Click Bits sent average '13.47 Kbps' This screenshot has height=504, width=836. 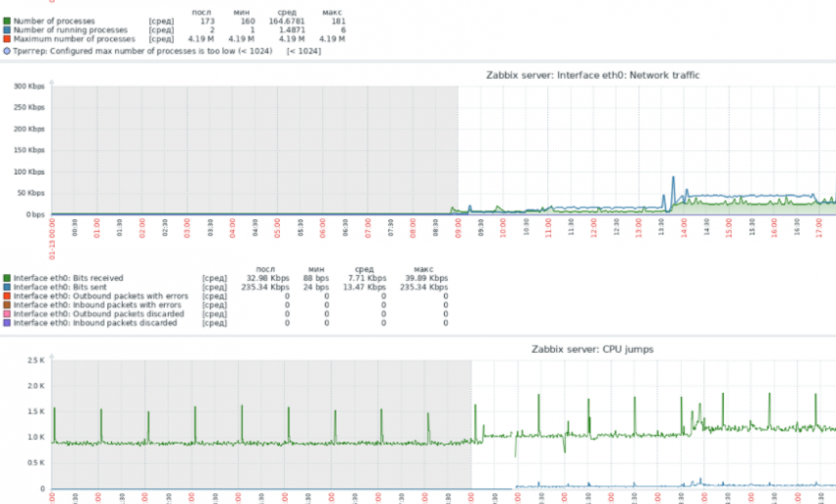click(x=365, y=288)
